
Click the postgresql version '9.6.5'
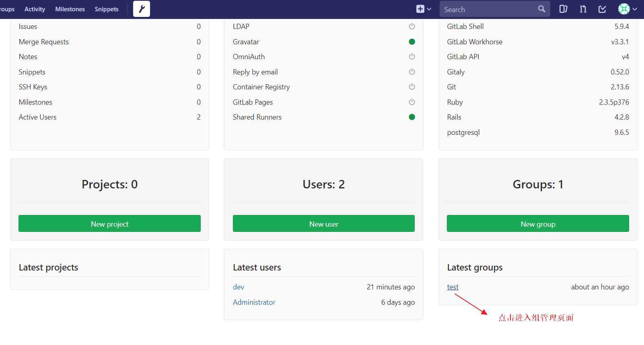click(621, 132)
